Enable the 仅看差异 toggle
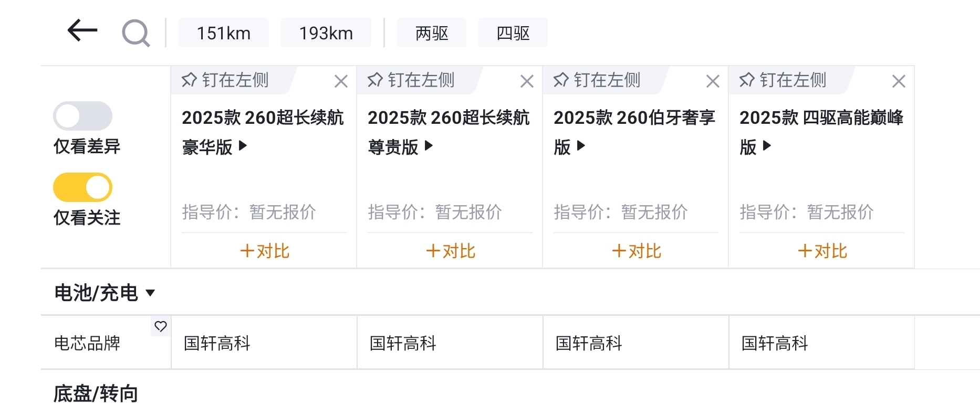Screen dimensions: 980x405 coord(82,116)
